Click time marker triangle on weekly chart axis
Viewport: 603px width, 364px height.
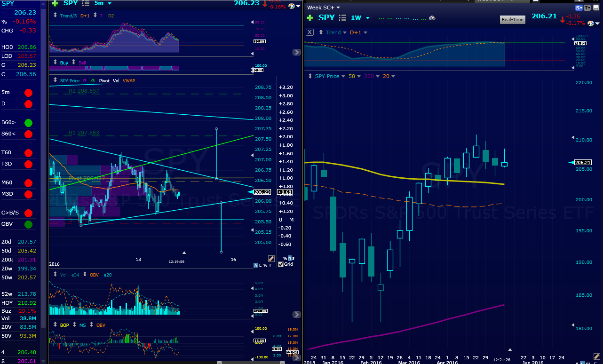[510, 349]
